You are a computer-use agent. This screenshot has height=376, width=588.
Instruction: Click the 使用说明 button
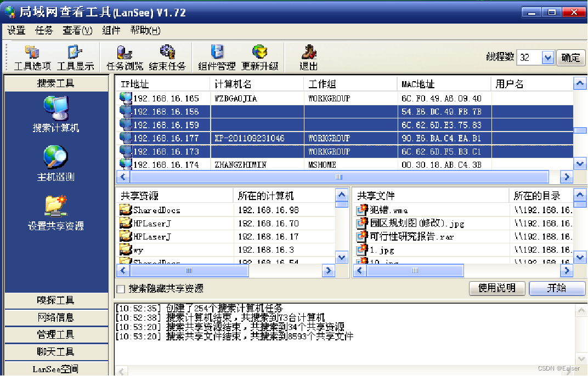point(497,288)
